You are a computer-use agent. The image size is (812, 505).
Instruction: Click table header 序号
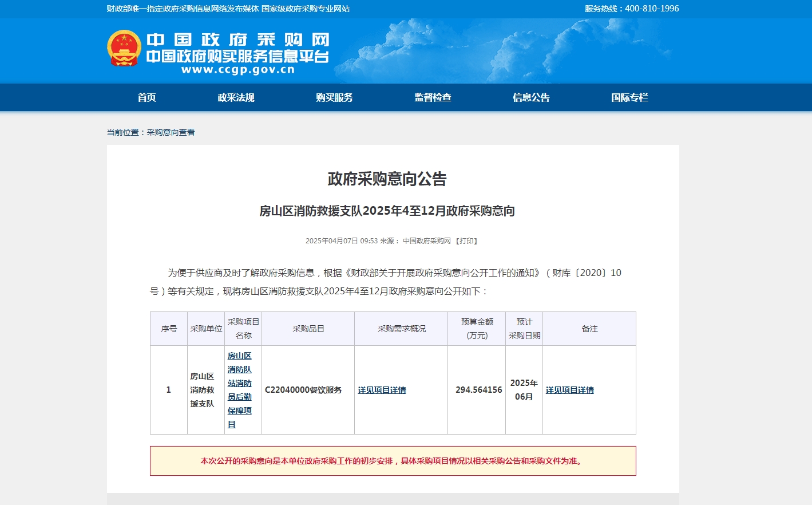pos(169,329)
